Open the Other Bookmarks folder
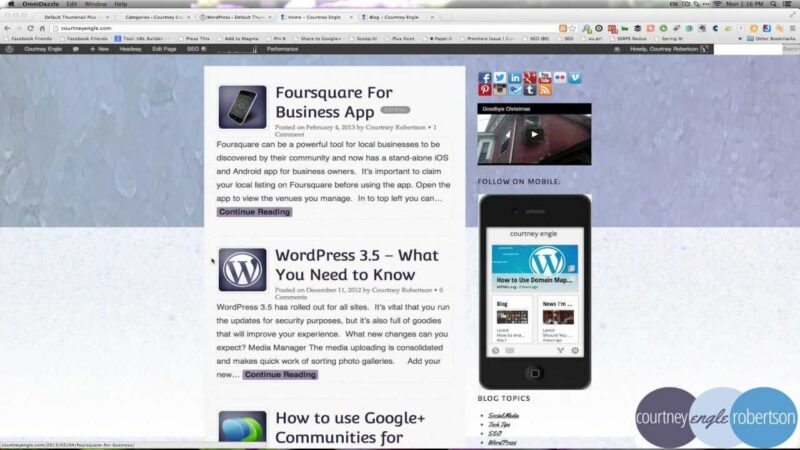Screen dimensions: 800x450 [x=771, y=38]
